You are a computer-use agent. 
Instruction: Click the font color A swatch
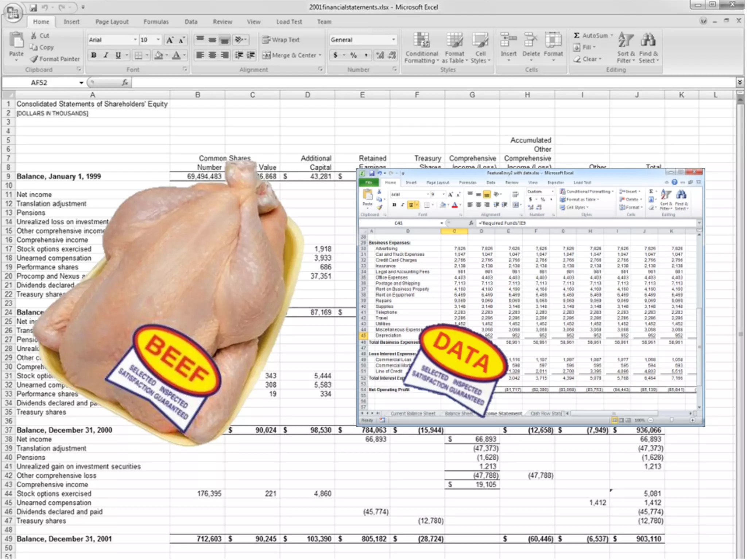176,55
